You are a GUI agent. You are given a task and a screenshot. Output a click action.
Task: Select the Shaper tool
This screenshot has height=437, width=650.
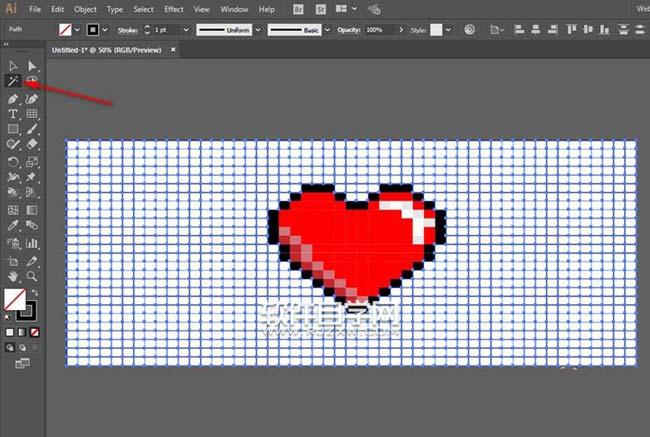click(x=13, y=144)
